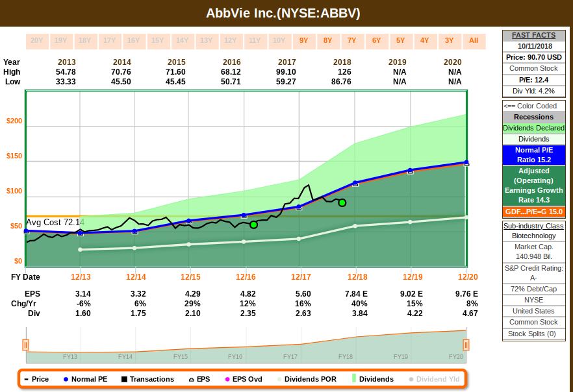
Task: Select the 6Y time range tab
Action: click(376, 41)
